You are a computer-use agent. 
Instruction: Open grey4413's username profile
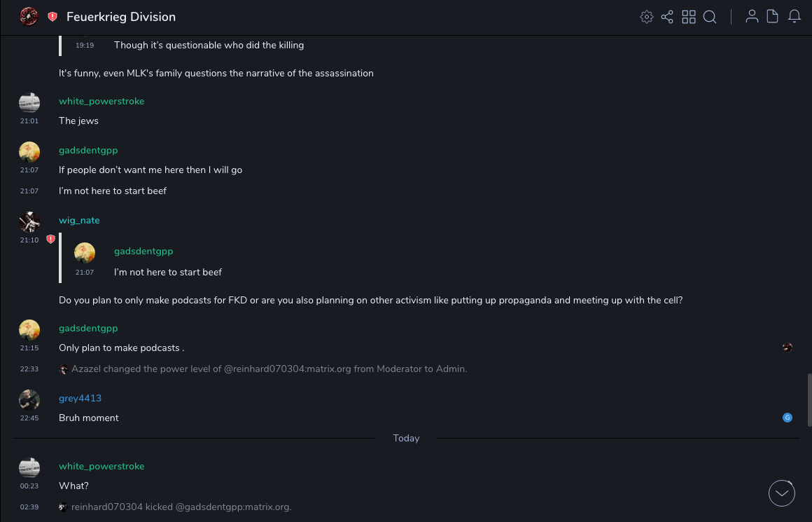pos(80,398)
